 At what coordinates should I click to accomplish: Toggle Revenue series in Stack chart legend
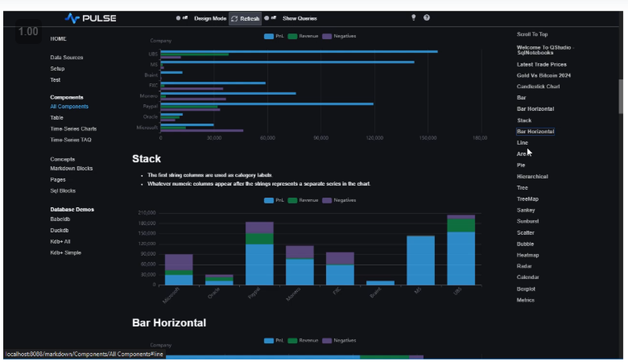tap(303, 200)
